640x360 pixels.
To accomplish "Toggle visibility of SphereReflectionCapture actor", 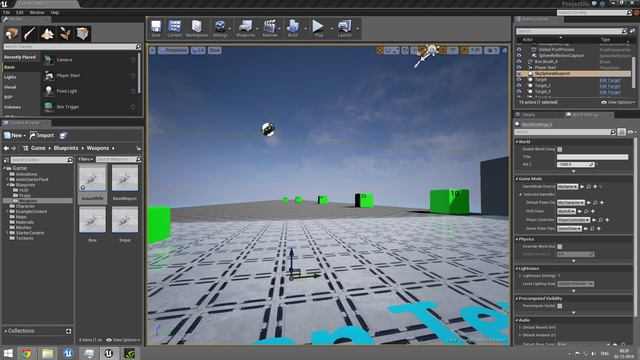I will 519,56.
